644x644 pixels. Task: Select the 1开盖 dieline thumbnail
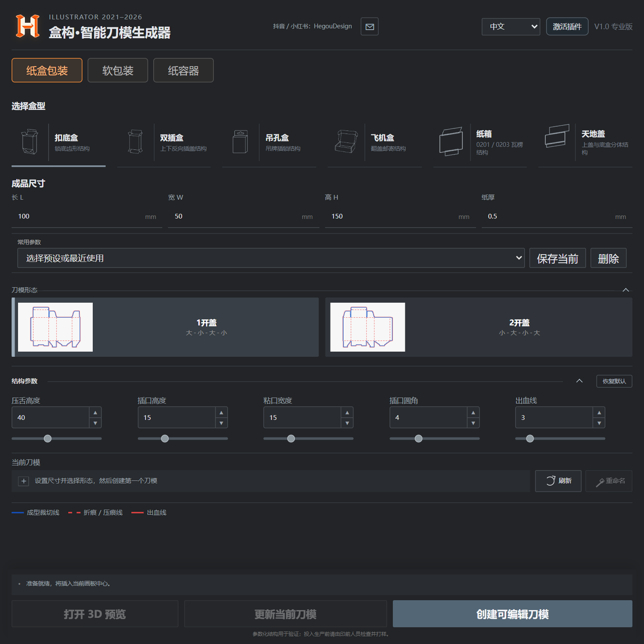point(55,327)
